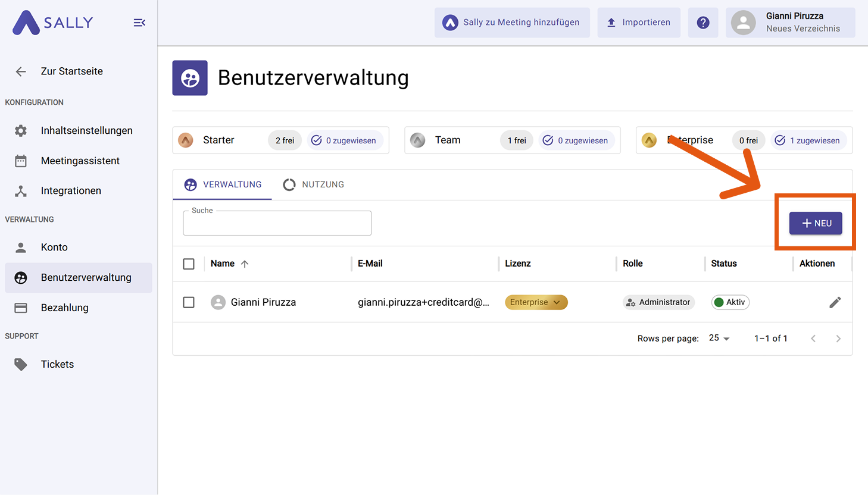Toggle the select-all checkbox in header
Image resolution: width=868 pixels, height=495 pixels.
[x=189, y=264]
